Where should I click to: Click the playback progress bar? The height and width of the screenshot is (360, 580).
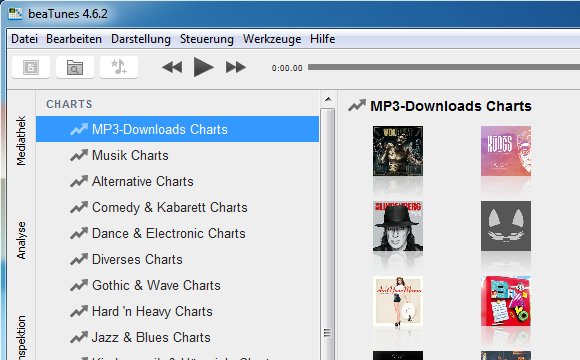[444, 67]
